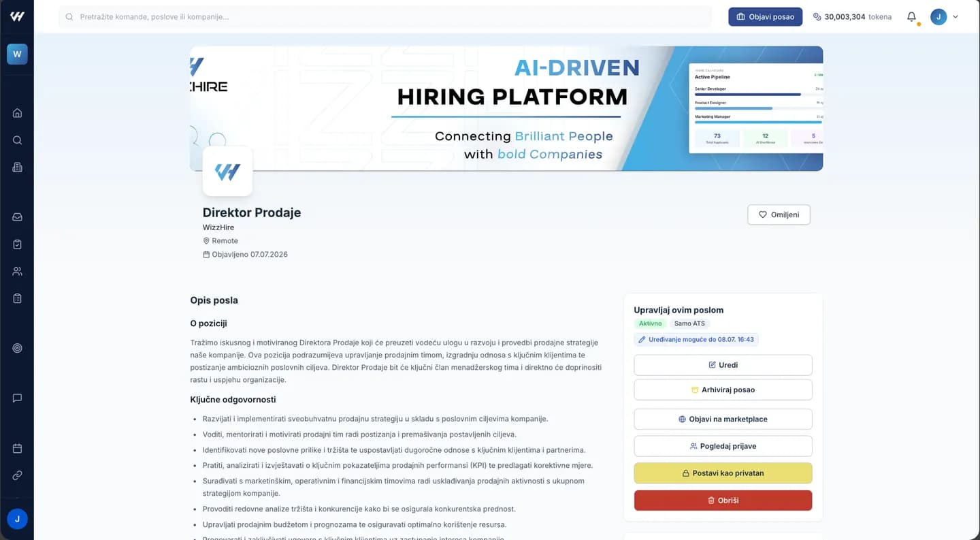Click bullet starting with Identifikovati nove poslovne
Screen dimensions: 980x540
(x=394, y=450)
